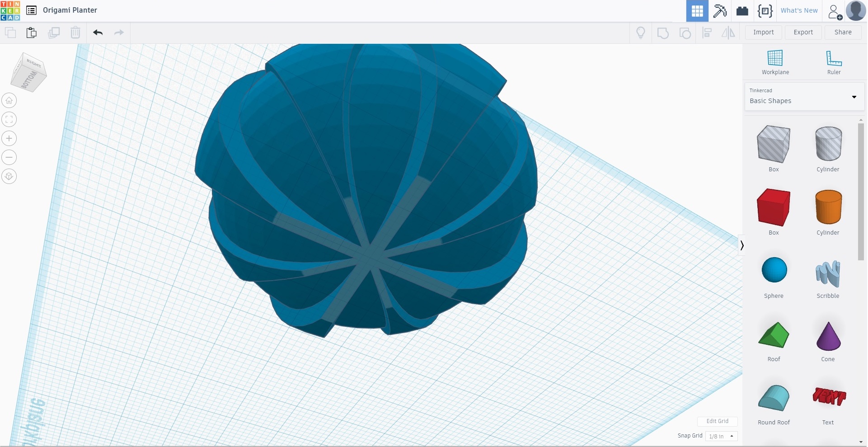Collapse the shapes panel chevron
This screenshot has height=447, width=868.
pos(741,245)
